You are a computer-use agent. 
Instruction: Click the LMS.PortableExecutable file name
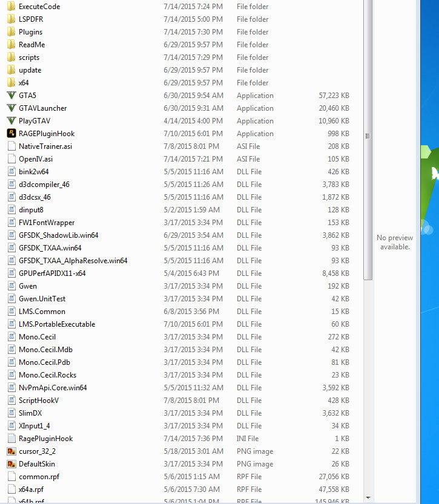coord(57,324)
